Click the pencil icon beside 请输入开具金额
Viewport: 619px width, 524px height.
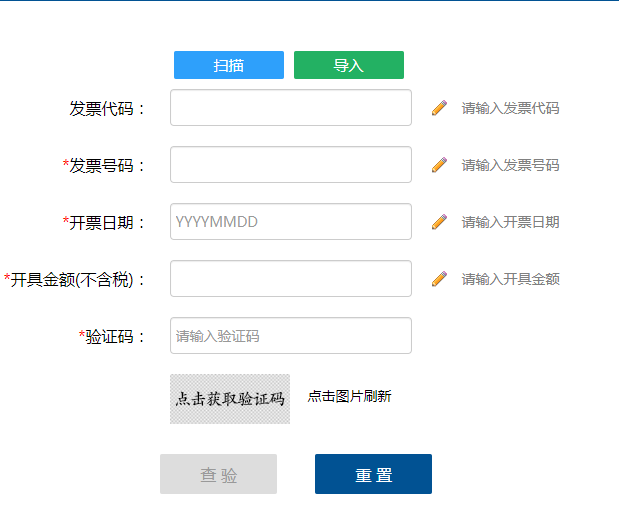click(439, 279)
